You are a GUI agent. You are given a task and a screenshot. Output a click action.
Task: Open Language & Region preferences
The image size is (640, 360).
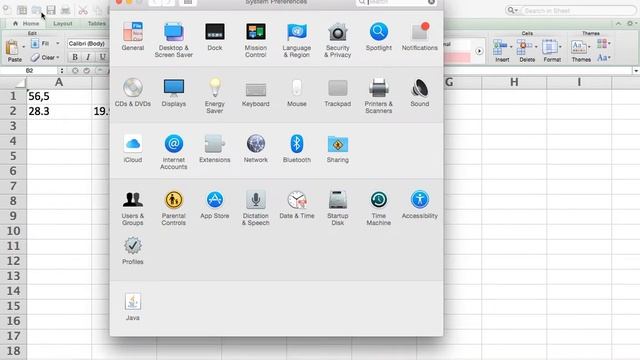(297, 40)
